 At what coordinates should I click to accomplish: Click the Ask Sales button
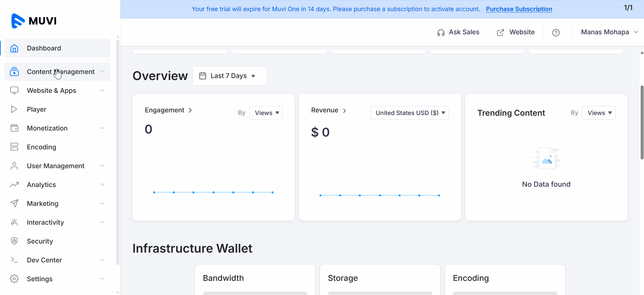pyautogui.click(x=458, y=32)
